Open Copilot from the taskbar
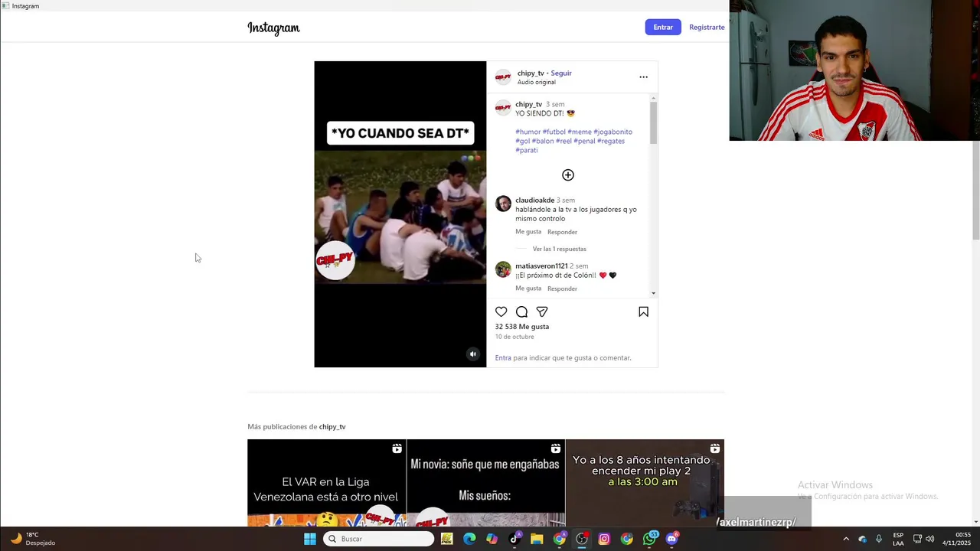 [x=492, y=539]
